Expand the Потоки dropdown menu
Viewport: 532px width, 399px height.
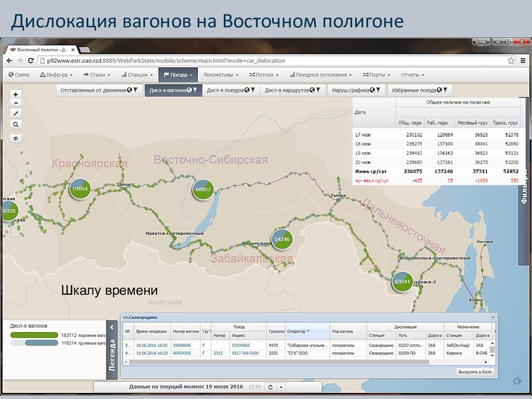263,75
